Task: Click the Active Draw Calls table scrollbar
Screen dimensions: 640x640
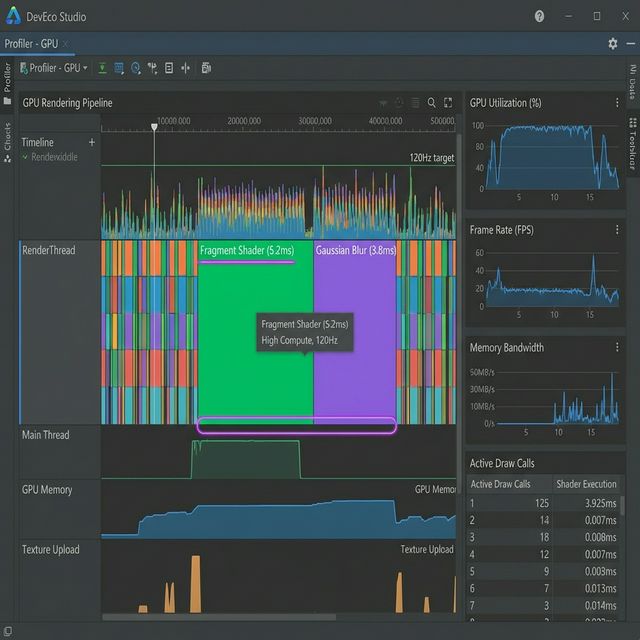Action: click(x=622, y=506)
